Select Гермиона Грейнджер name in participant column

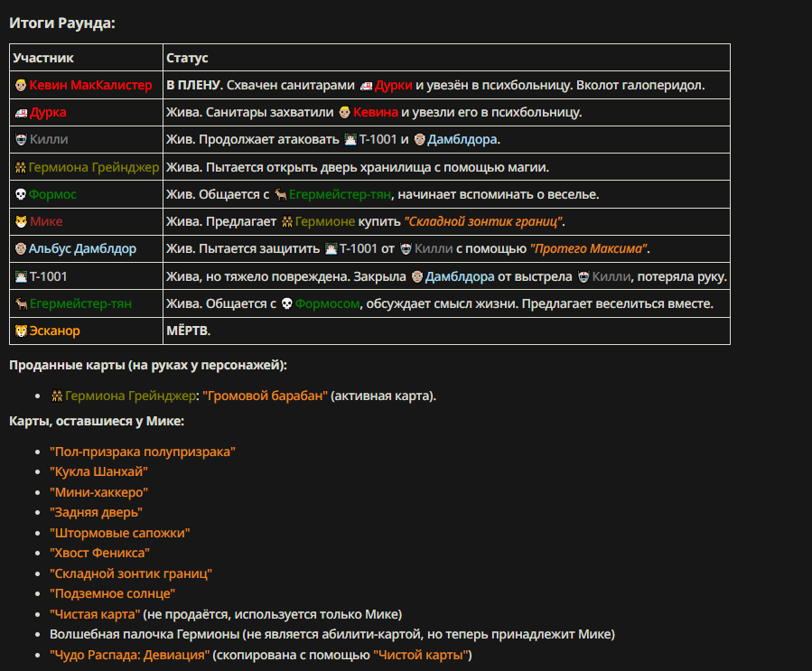[94, 167]
